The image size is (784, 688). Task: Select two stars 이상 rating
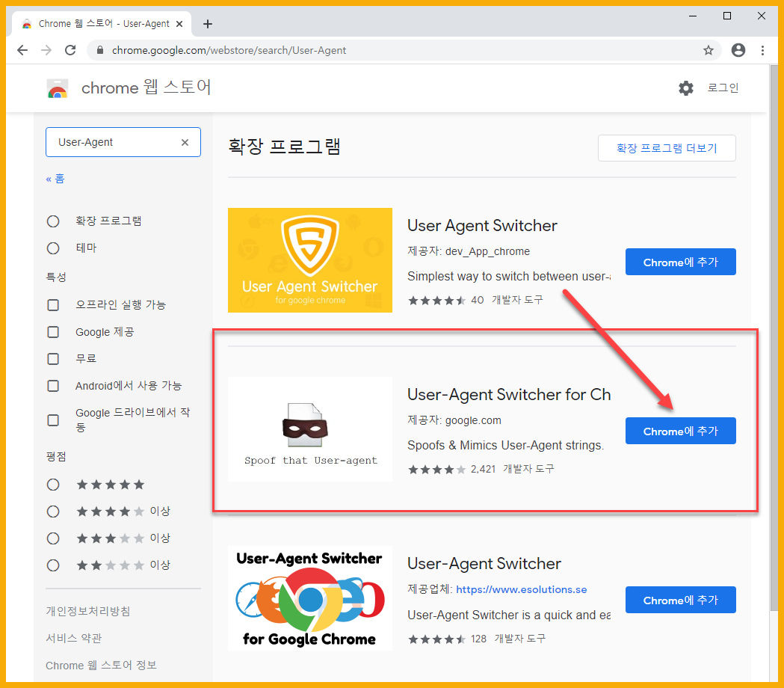point(53,565)
